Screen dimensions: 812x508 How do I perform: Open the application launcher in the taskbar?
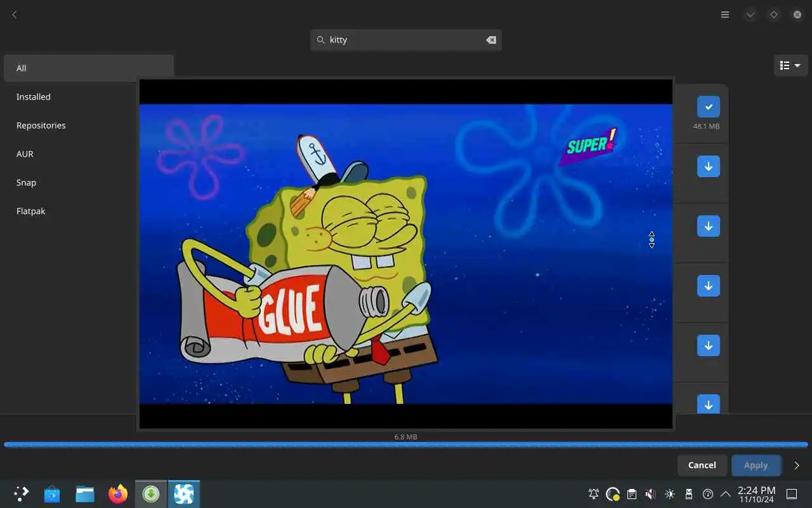coord(22,494)
